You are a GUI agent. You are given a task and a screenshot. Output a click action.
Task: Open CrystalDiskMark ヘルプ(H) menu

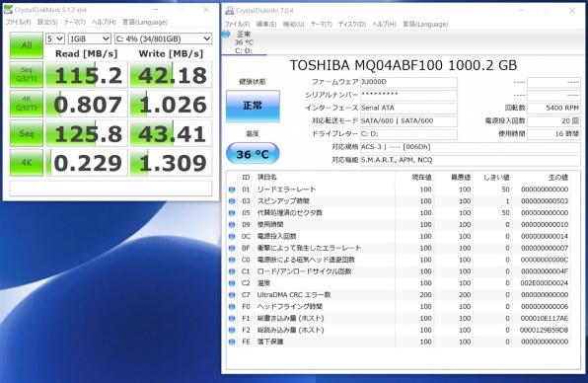pyautogui.click(x=104, y=22)
